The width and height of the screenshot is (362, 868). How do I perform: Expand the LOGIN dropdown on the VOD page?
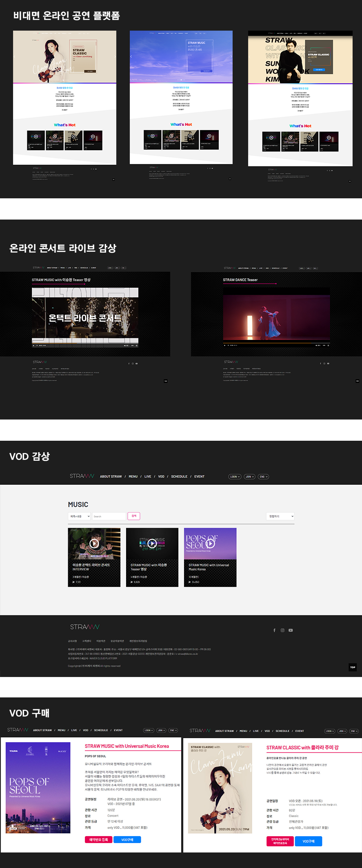coord(235,477)
